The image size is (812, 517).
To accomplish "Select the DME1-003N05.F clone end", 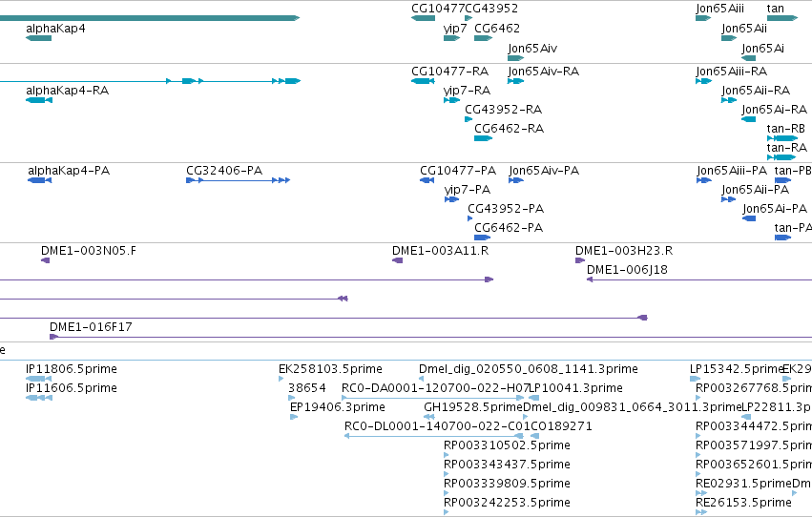I will click(89, 251).
